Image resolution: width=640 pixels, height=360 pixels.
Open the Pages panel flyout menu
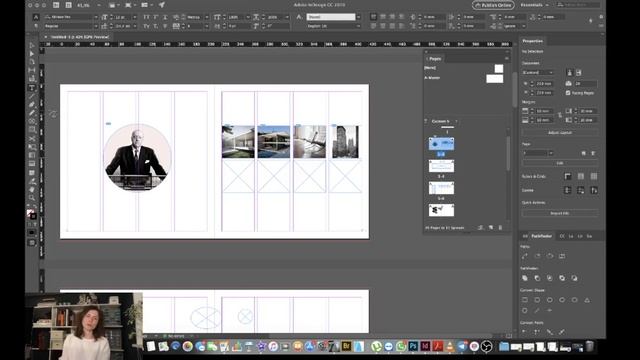pyautogui.click(x=507, y=59)
